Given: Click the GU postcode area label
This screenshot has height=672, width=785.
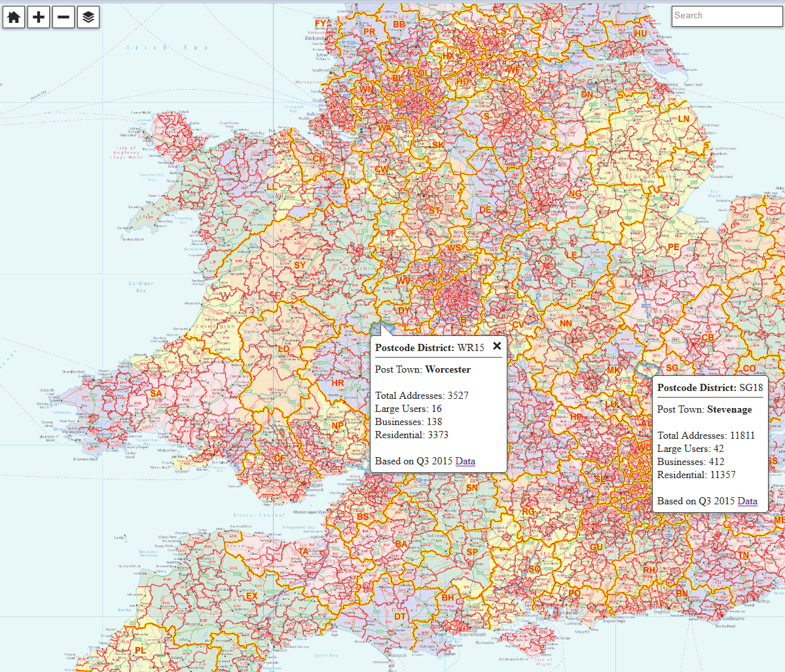Looking at the screenshot, I should 596,548.
